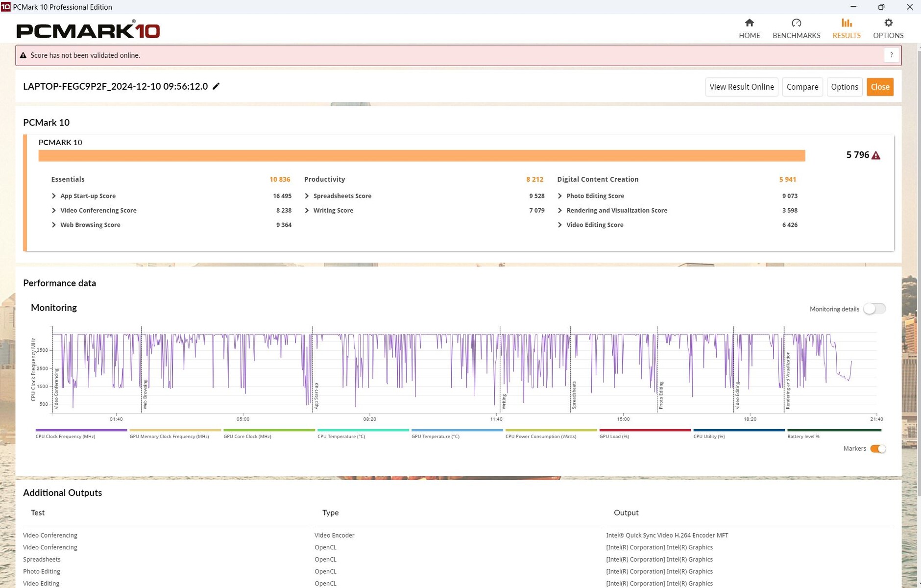Open the Options gear icon
This screenshot has width=921, height=588.
click(x=888, y=23)
